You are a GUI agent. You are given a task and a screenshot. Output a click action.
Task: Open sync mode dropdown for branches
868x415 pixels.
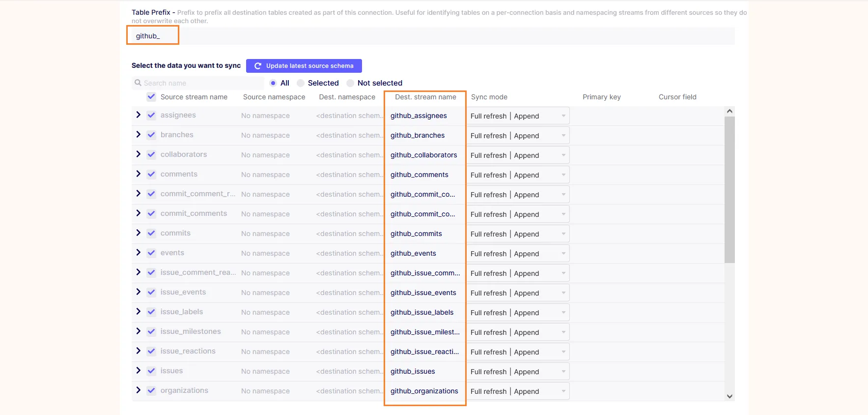click(x=518, y=136)
